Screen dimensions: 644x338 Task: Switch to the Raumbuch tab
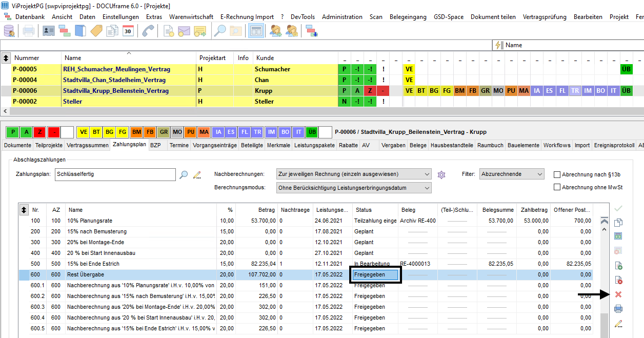tap(490, 145)
